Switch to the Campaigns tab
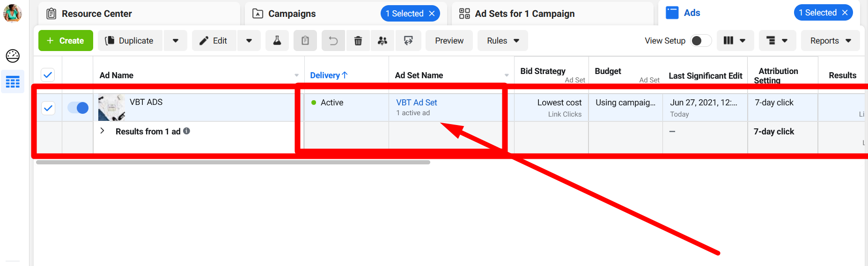The width and height of the screenshot is (868, 266). click(292, 14)
